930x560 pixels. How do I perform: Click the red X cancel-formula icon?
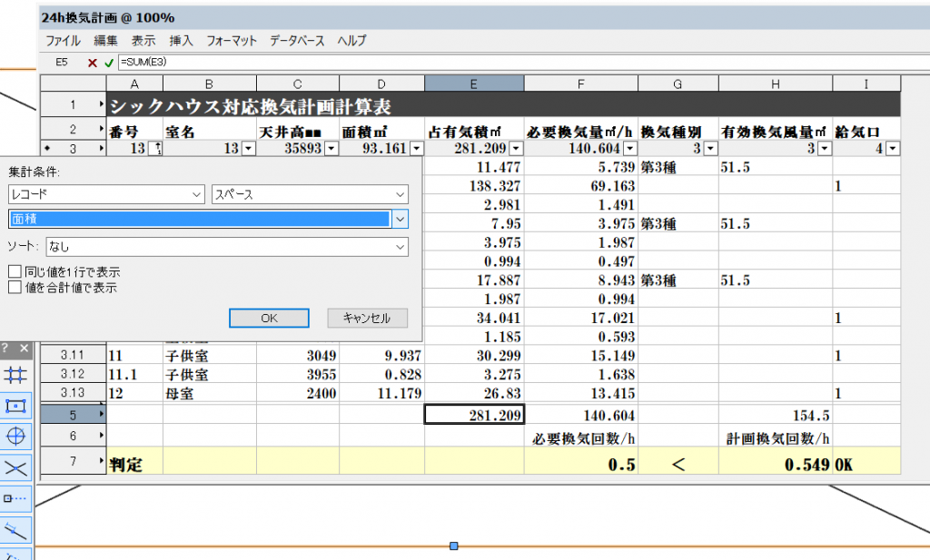93,63
